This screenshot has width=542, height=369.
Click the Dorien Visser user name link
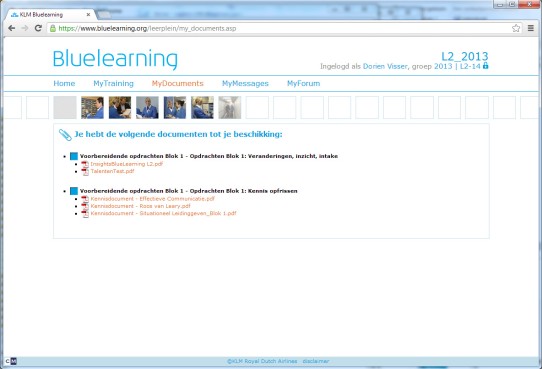tap(385, 66)
